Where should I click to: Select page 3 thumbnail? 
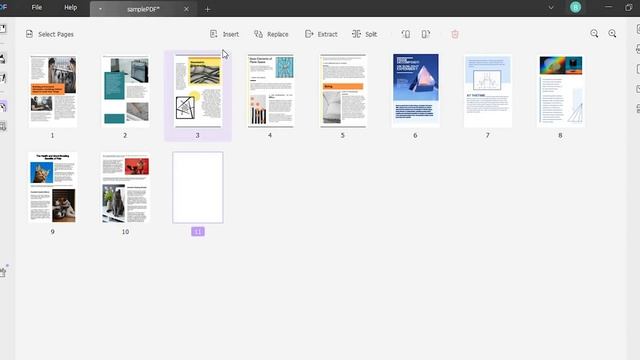(x=198, y=91)
